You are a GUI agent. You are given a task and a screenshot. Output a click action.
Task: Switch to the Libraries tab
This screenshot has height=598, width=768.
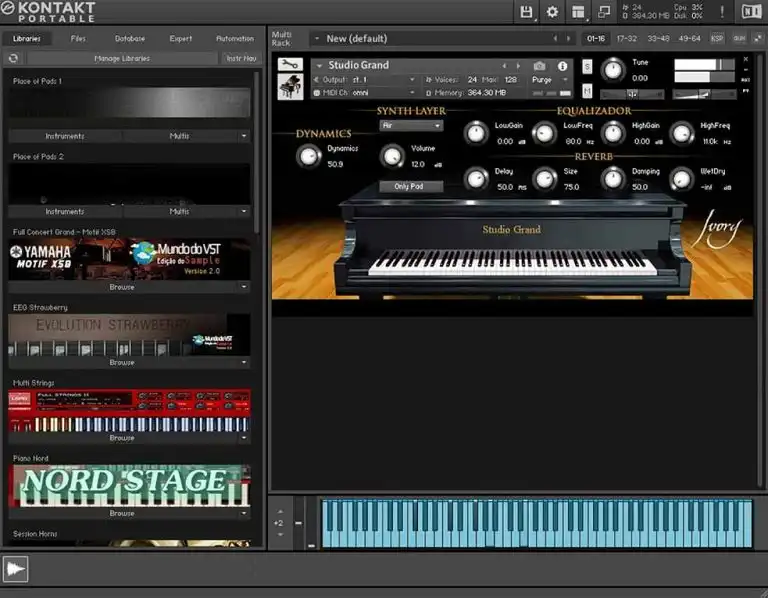pos(27,38)
